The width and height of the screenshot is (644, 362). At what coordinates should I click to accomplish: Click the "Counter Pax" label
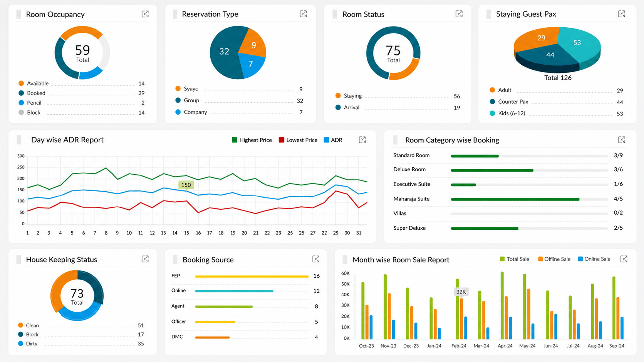[513, 102]
